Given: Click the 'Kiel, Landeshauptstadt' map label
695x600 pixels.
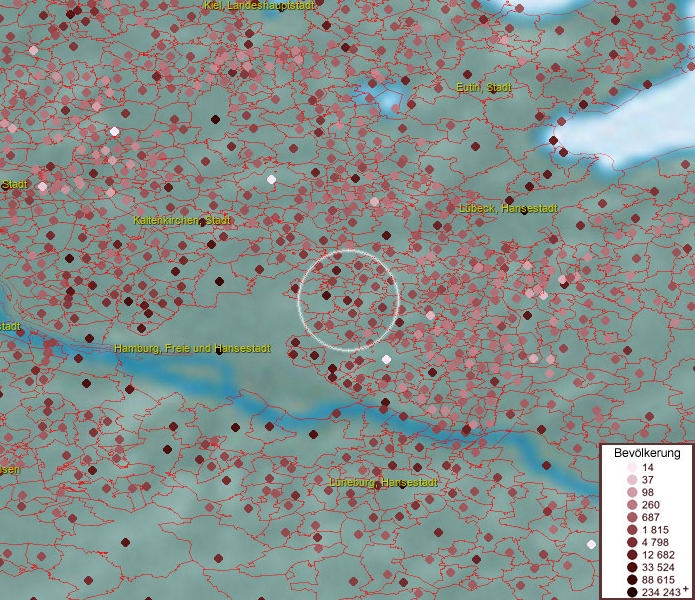Looking at the screenshot, I should click(259, 5).
